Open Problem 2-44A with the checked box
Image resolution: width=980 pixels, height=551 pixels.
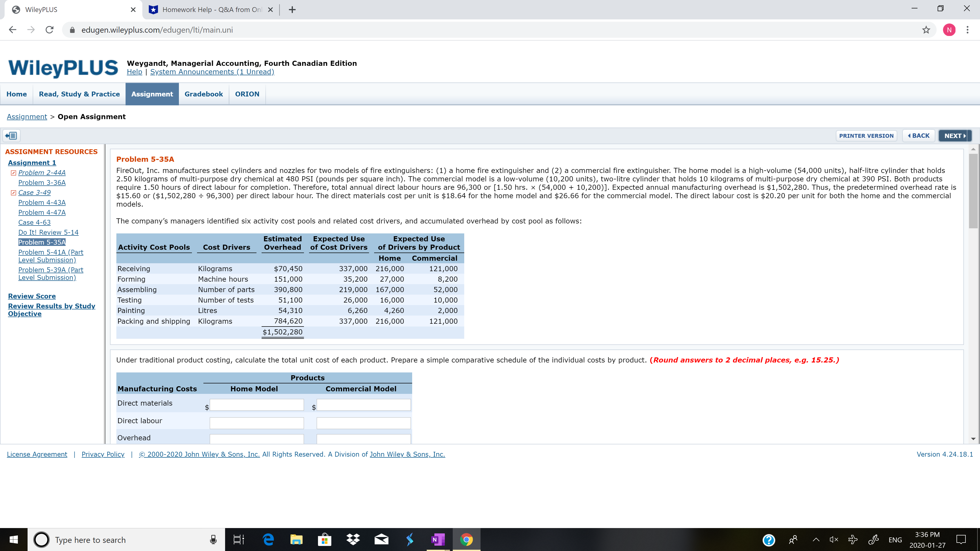click(x=42, y=173)
